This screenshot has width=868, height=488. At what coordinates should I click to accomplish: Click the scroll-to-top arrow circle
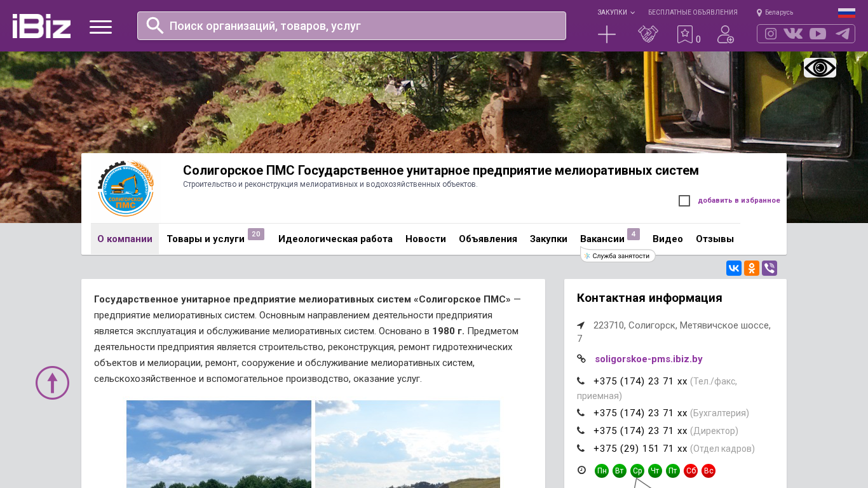point(52,383)
